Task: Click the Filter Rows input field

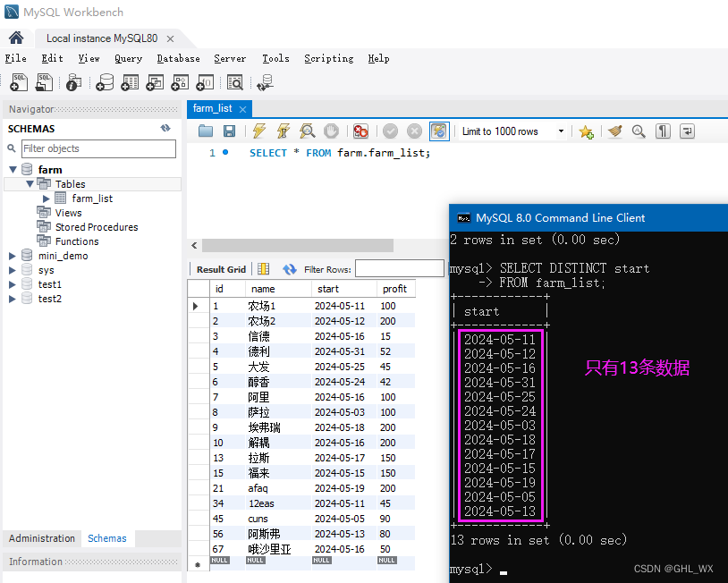Action: click(400, 269)
